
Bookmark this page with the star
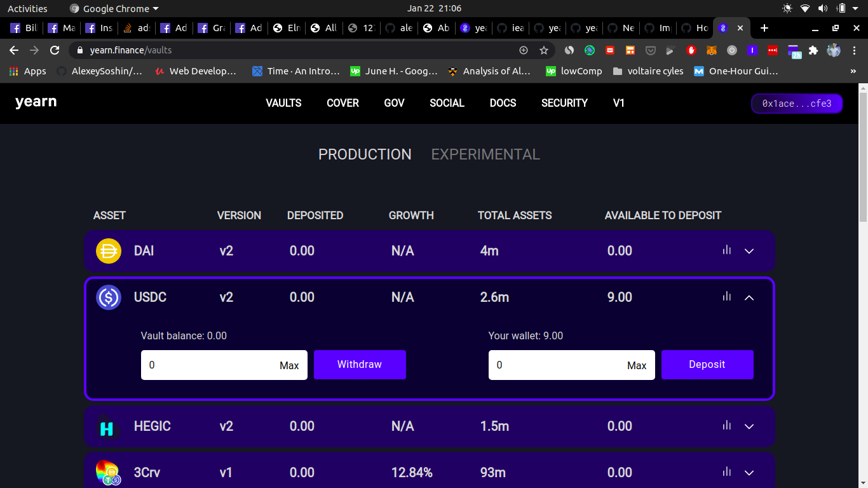tap(544, 50)
